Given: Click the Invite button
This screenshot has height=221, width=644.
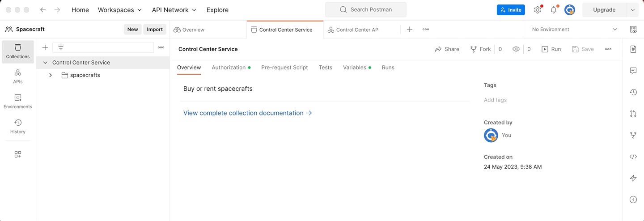Looking at the screenshot, I should (511, 10).
